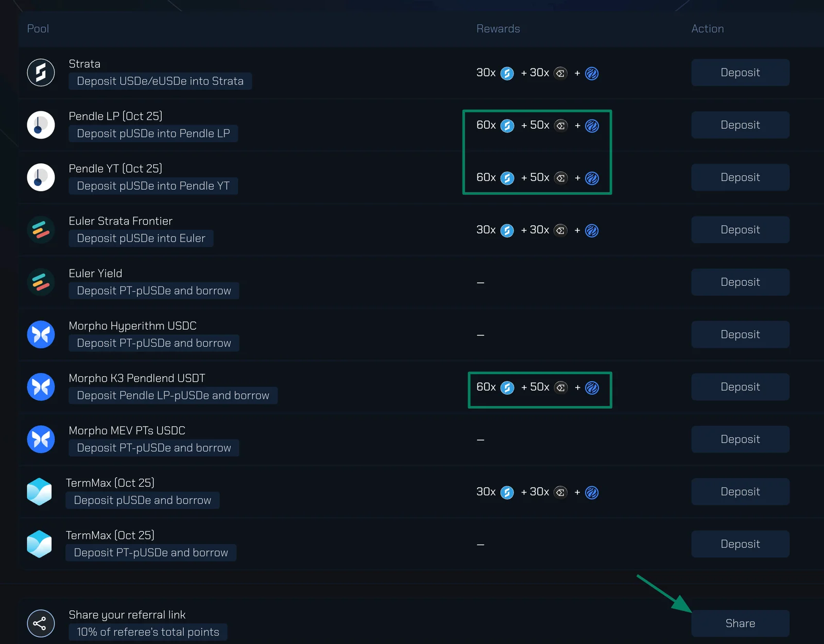Click the Ethena reward icon in Morpho K3 Pendlend row
The height and width of the screenshot is (644, 824).
561,387
